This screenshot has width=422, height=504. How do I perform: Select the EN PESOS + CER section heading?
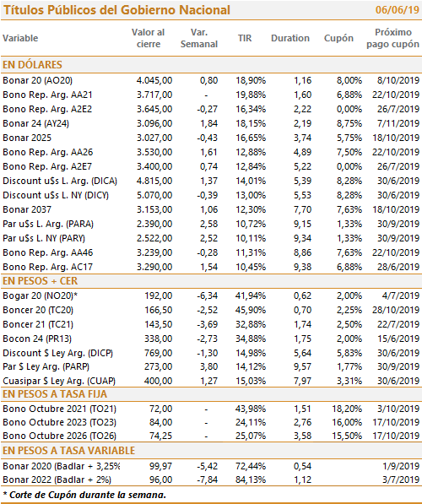[41, 281]
